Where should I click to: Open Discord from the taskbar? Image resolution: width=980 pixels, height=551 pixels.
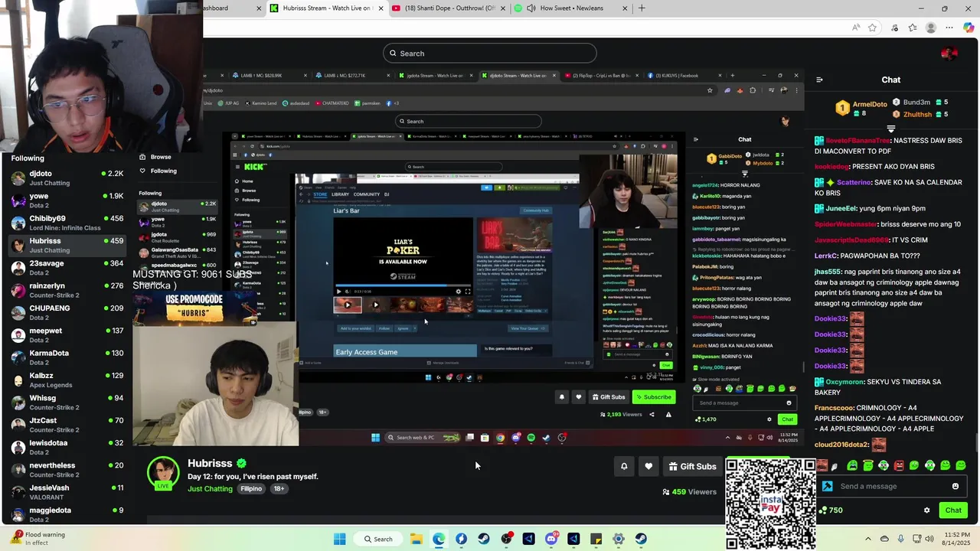click(551, 539)
